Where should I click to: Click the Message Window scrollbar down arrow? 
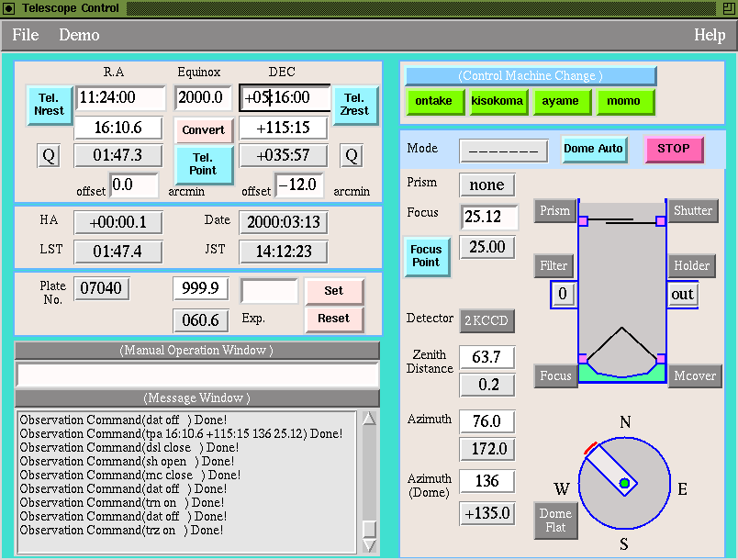point(369,545)
